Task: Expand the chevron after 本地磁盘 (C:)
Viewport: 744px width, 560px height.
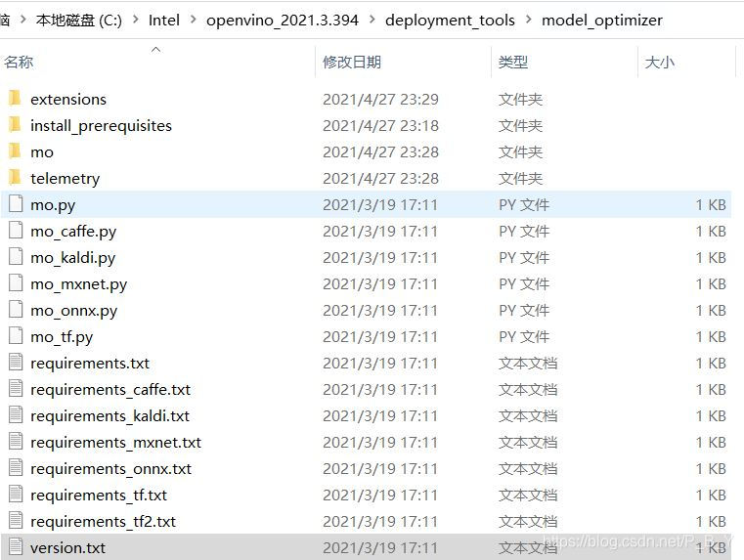Action: click(136, 20)
